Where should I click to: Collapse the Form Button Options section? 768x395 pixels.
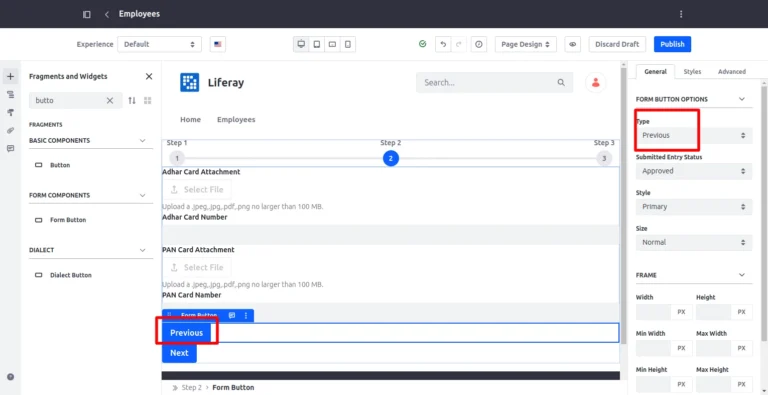click(742, 99)
